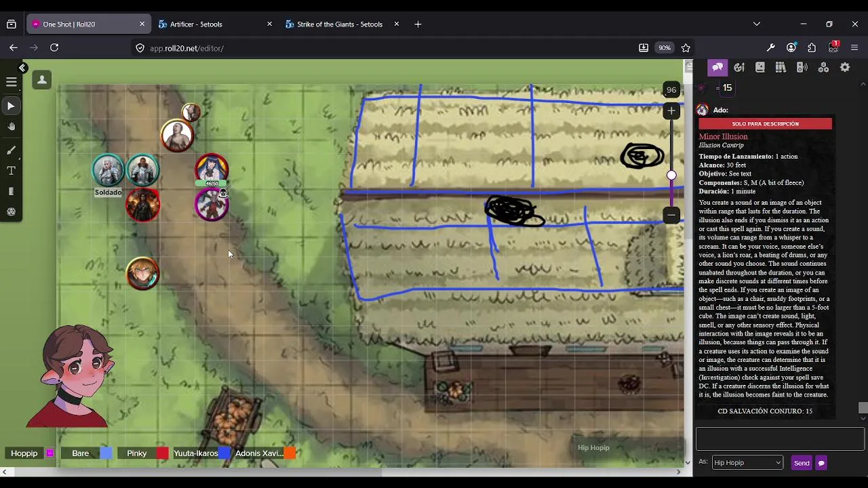
Task: Click the Bare player name tag
Action: (80, 453)
